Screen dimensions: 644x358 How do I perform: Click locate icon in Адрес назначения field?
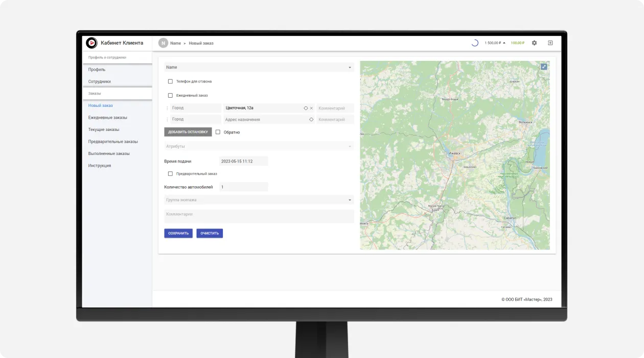click(311, 120)
